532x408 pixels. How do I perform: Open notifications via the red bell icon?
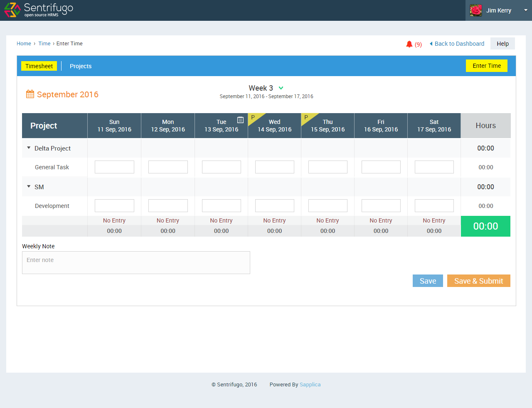(x=409, y=44)
